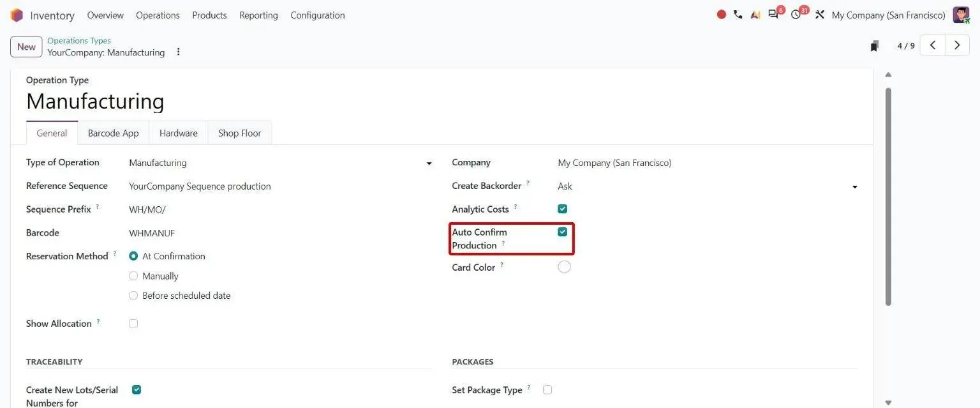
Task: Show Auto Confirm Production help icon
Action: pos(503,243)
